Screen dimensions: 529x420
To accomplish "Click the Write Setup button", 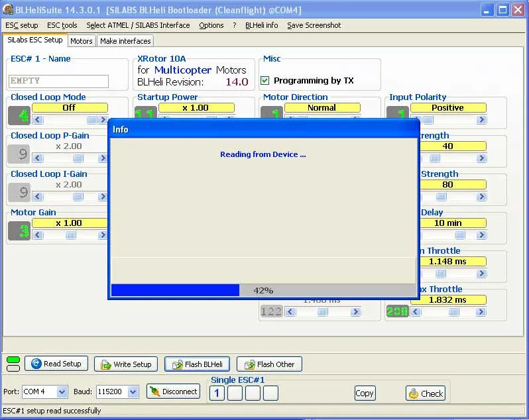I will tap(125, 364).
